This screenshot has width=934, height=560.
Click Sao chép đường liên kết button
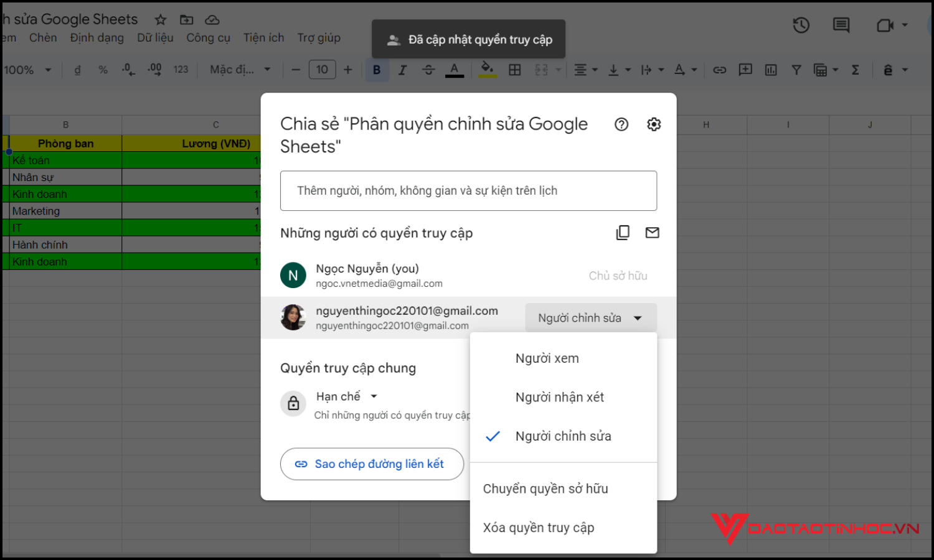372,464
